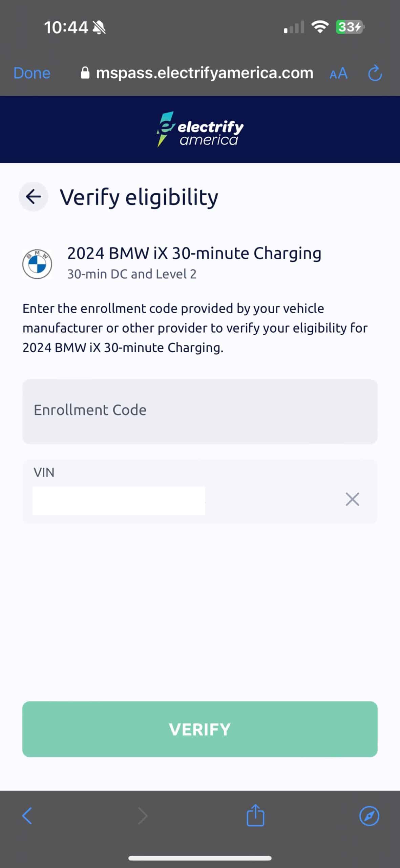The height and width of the screenshot is (868, 400).
Task: Click the BMW logo icon
Action: (x=37, y=264)
